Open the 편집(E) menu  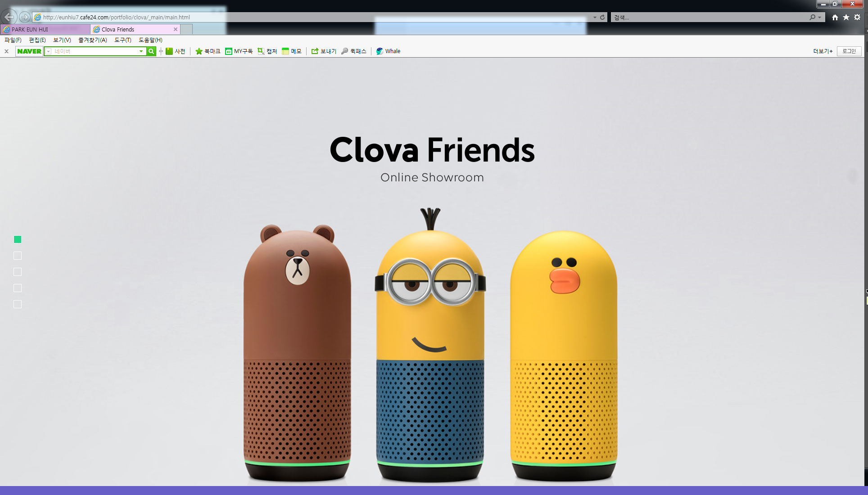coord(37,40)
